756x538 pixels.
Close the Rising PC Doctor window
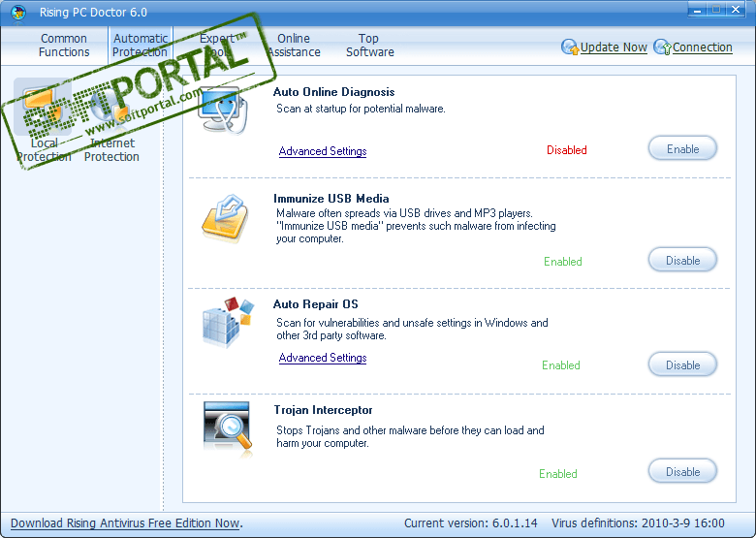pyautogui.click(x=736, y=9)
